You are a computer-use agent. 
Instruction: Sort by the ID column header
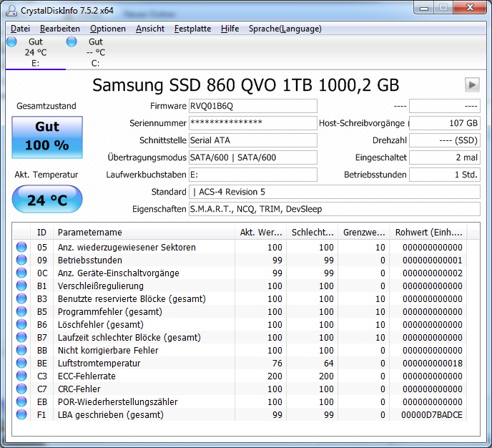coord(41,233)
